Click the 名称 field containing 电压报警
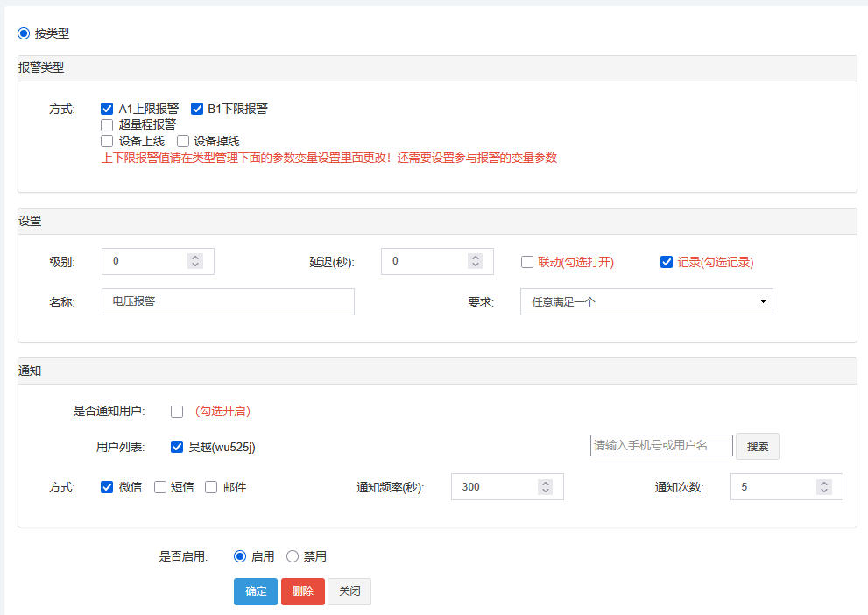This screenshot has height=615, width=868. tap(228, 301)
